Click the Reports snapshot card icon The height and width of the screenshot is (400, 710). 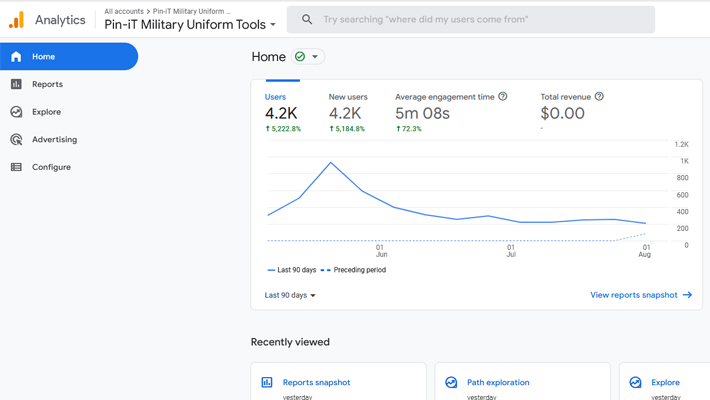[267, 382]
